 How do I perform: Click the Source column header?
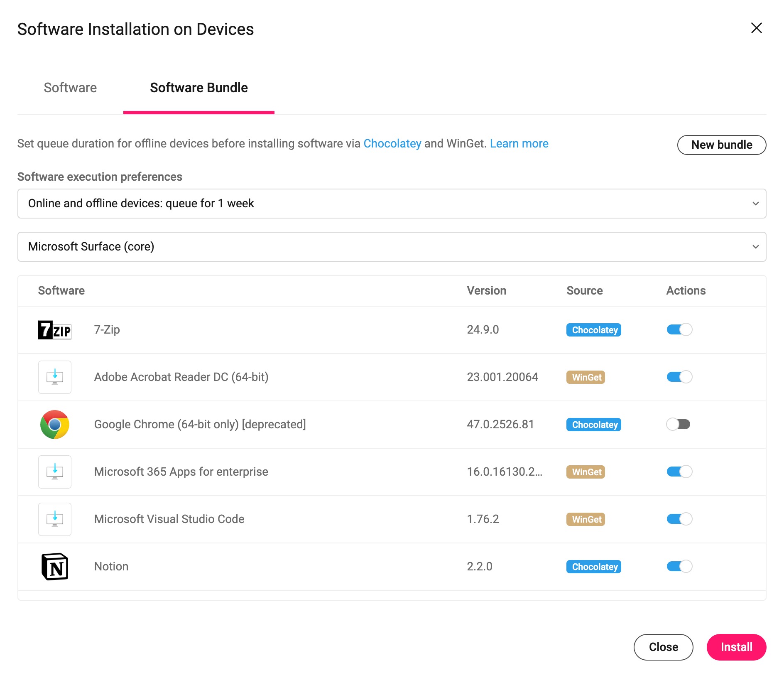coord(585,291)
